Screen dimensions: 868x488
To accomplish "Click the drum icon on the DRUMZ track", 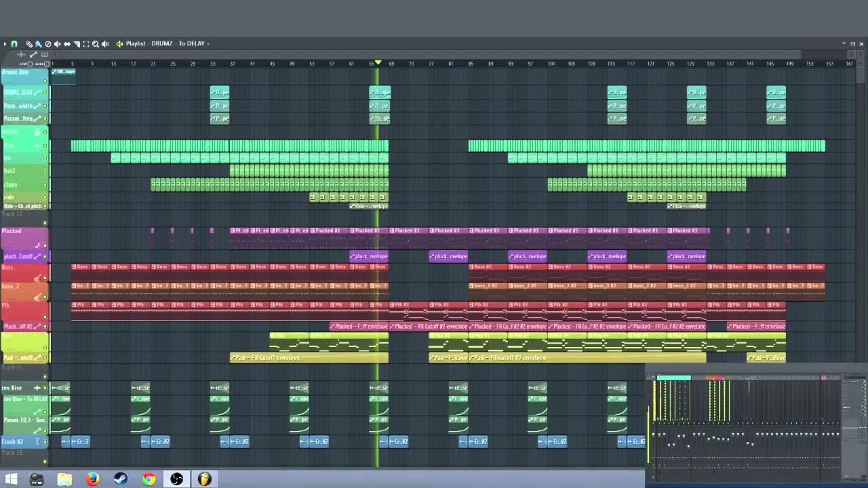I will tap(37, 132).
